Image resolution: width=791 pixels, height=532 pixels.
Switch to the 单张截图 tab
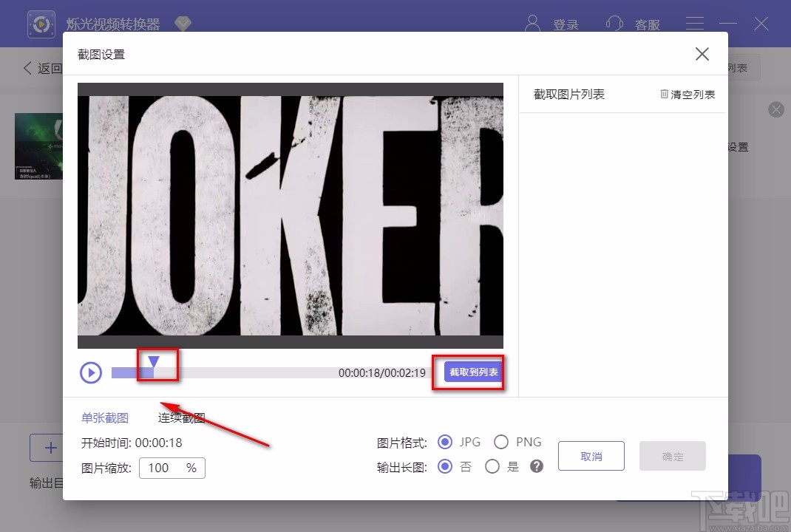pos(104,417)
